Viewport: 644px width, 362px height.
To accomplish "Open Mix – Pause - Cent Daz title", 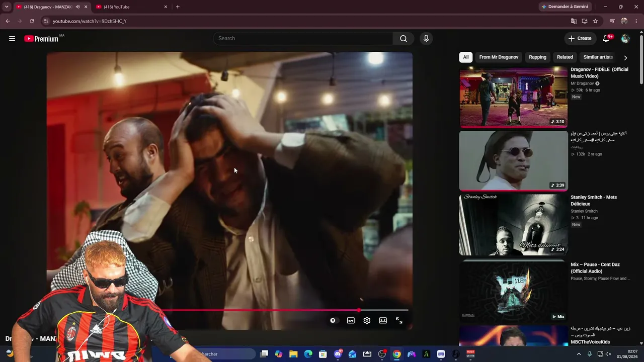I will 596,268.
